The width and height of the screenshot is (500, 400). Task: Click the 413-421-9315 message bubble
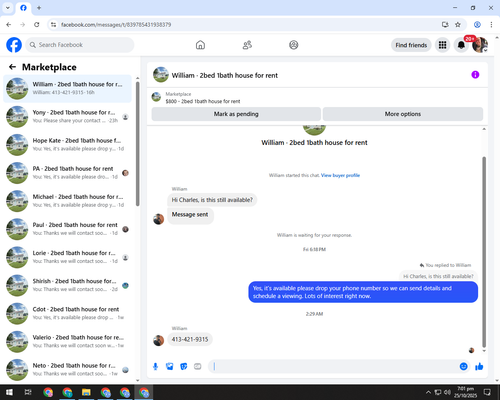tap(190, 339)
